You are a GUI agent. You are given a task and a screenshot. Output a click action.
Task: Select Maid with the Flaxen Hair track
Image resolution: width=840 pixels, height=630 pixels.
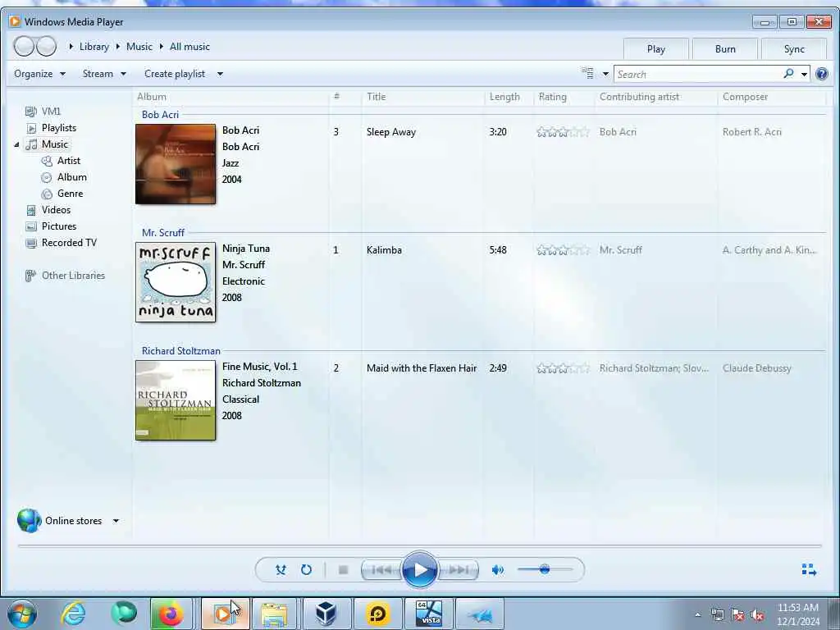pos(422,368)
